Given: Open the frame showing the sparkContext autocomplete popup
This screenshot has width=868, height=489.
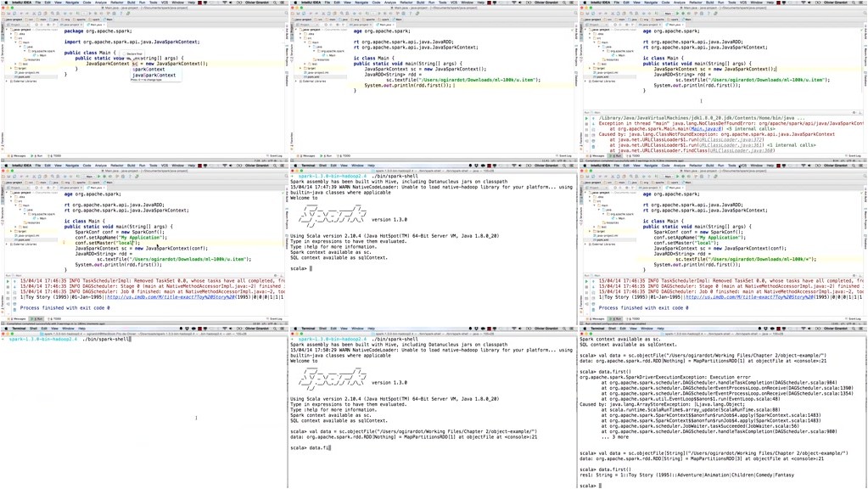Looking at the screenshot, I should click(144, 81).
